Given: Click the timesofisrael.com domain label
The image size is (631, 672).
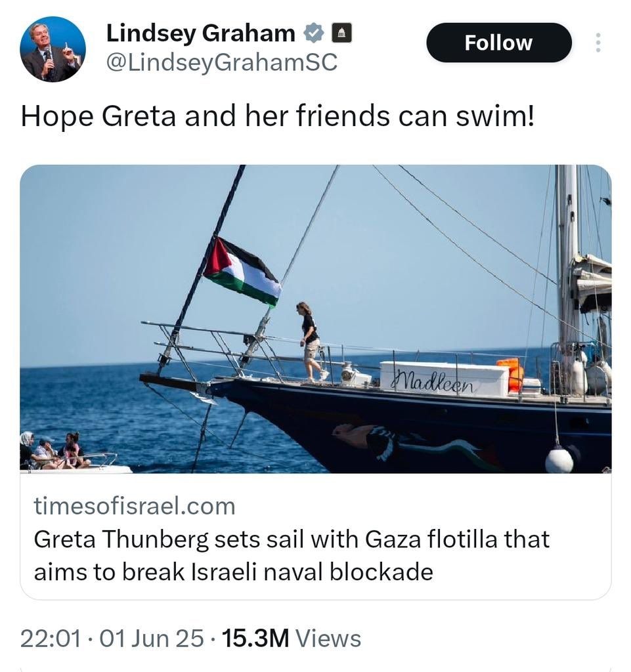Looking at the screenshot, I should 134,506.
